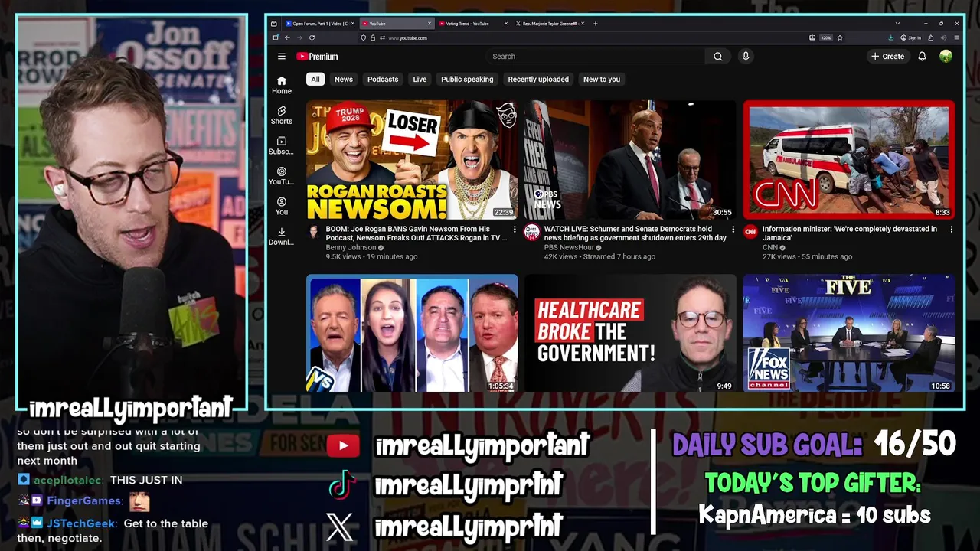
Task: Select the News filter chip
Action: (344, 80)
